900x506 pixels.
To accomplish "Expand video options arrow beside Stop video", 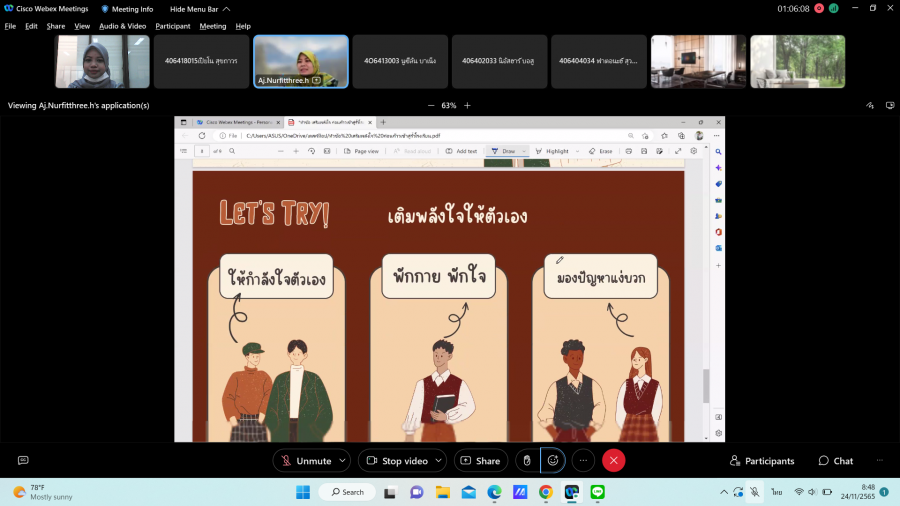I will (x=439, y=460).
